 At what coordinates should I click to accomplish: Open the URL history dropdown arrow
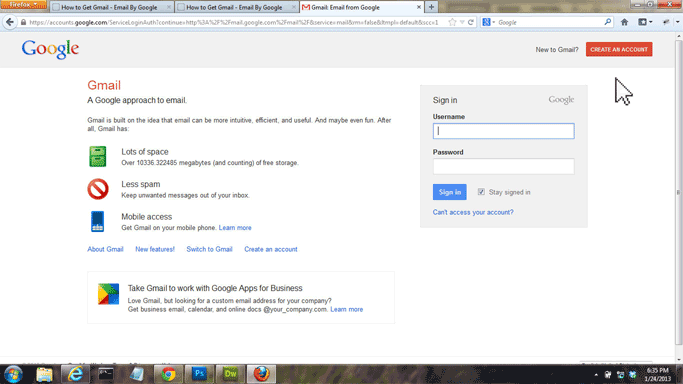[462, 22]
